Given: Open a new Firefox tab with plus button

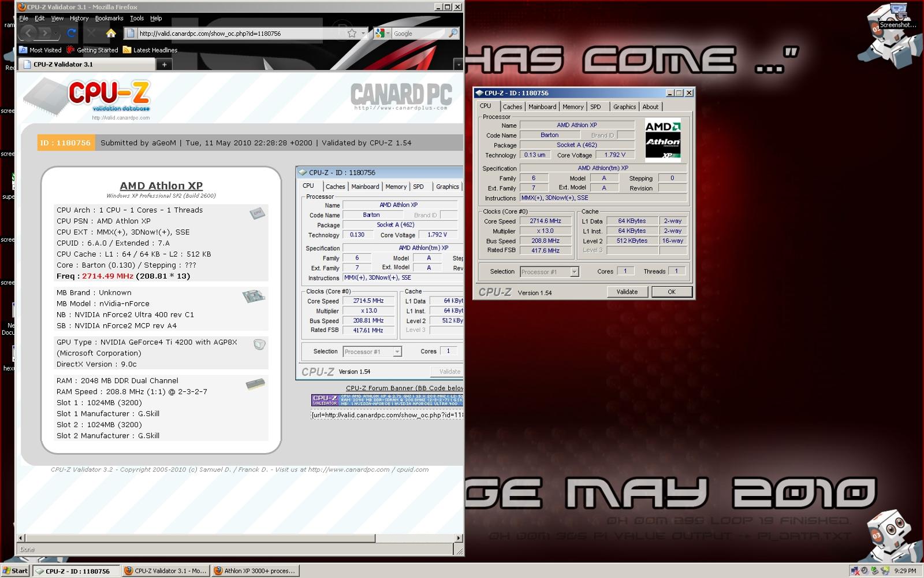Looking at the screenshot, I should click(164, 64).
